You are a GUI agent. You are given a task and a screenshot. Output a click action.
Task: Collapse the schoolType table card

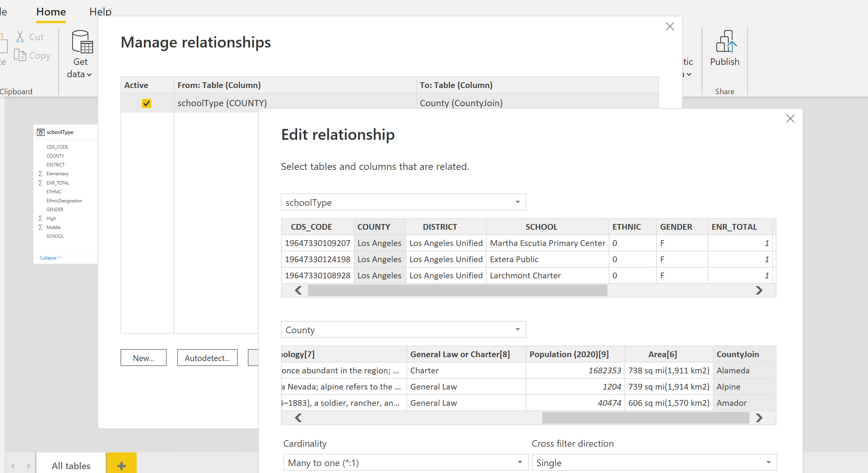coord(51,258)
